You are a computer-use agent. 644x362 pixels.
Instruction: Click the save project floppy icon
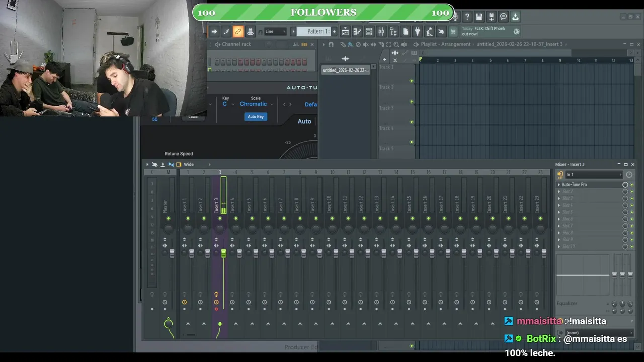[479, 17]
